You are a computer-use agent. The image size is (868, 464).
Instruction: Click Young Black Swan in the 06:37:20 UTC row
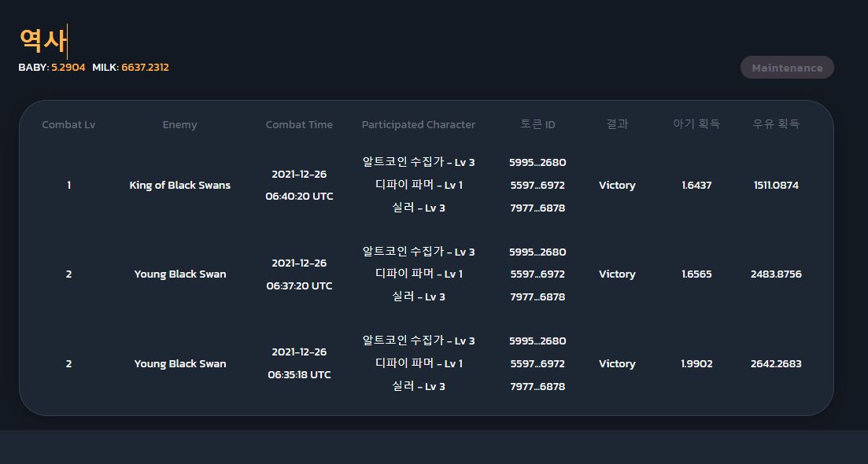point(180,274)
